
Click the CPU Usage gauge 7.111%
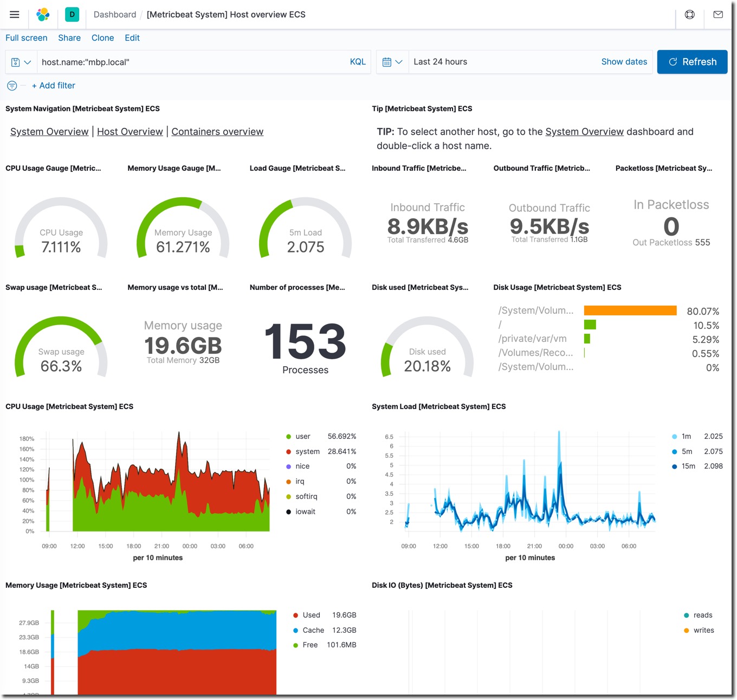click(61, 228)
